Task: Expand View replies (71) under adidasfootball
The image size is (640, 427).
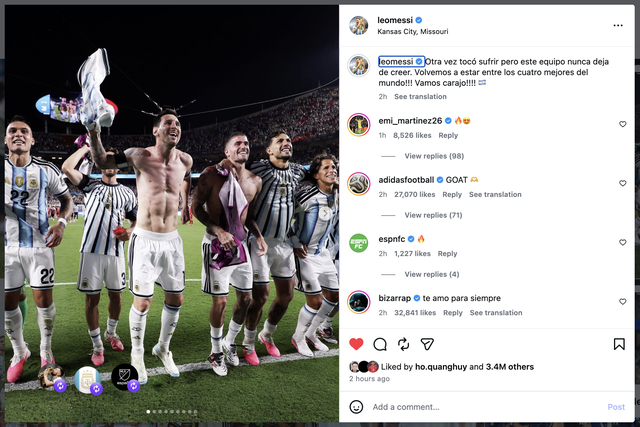Action: (x=433, y=215)
